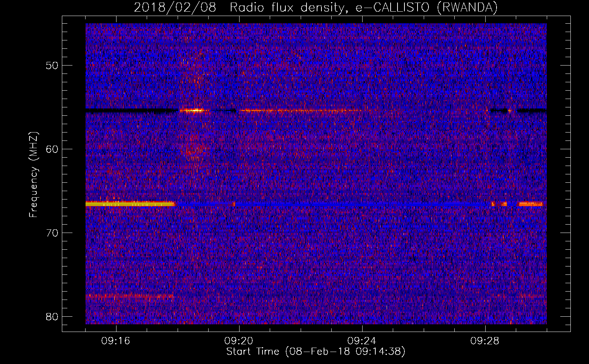Click the 70 MHz frequency tick label
589x364 pixels.
(52, 233)
